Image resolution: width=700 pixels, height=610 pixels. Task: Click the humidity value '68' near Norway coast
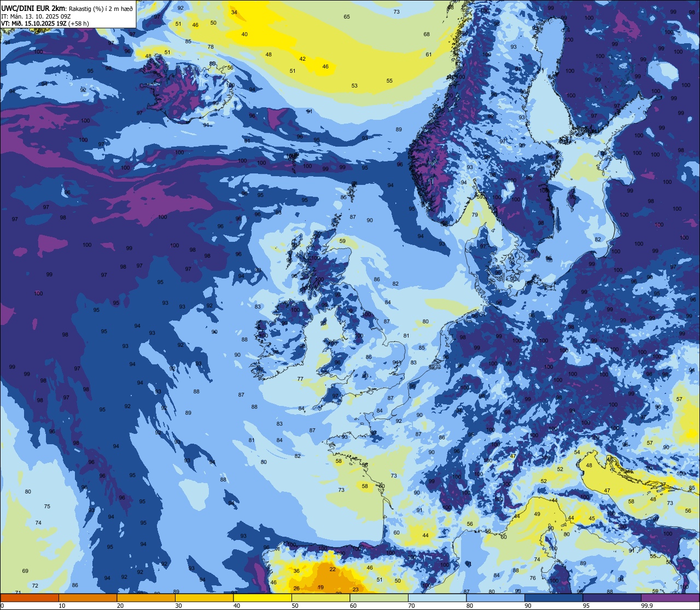pyautogui.click(x=427, y=34)
